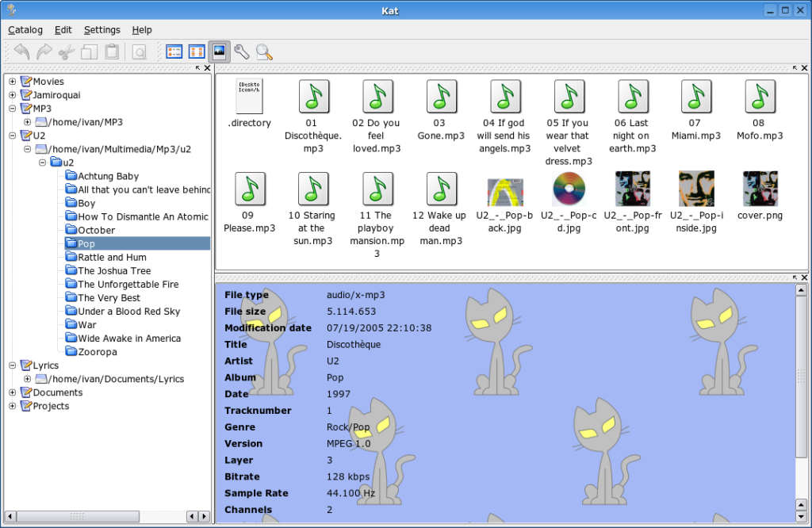Toggle the image preview view icon
Image resolution: width=812 pixels, height=528 pixels.
click(219, 52)
